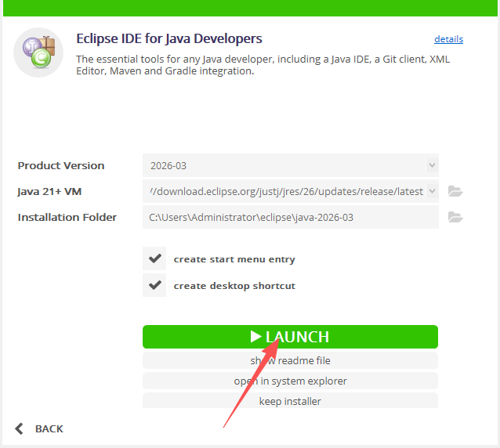500x448 pixels.
Task: Browse for the Installation Folder icon
Action: pos(455,217)
